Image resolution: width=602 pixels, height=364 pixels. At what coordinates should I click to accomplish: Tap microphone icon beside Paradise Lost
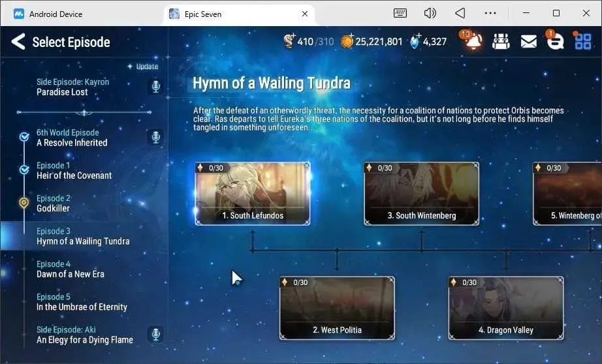pos(155,86)
